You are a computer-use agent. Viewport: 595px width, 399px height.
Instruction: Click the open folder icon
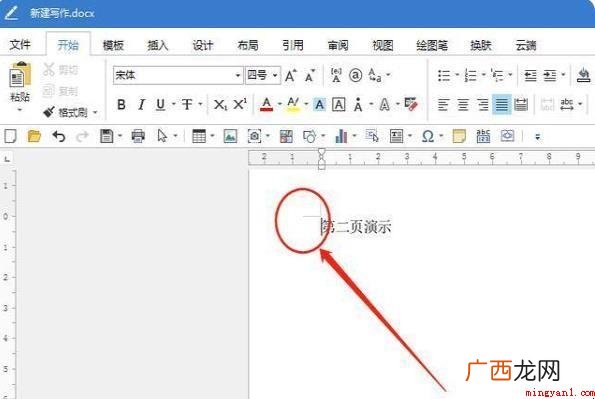pyautogui.click(x=34, y=136)
